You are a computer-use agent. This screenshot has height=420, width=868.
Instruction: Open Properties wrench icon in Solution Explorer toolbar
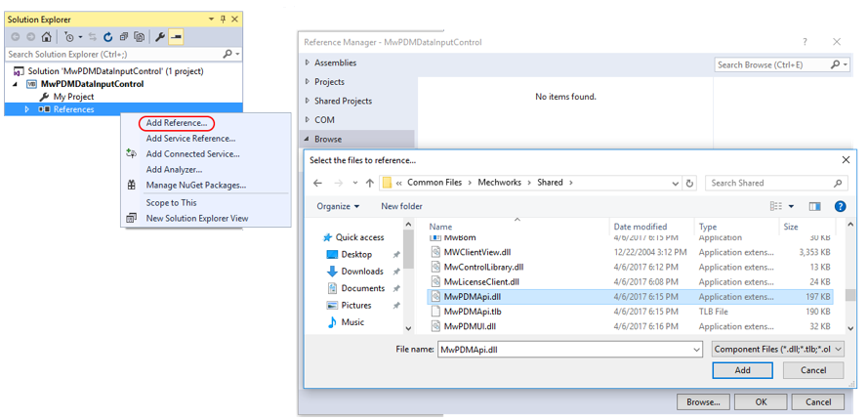160,37
